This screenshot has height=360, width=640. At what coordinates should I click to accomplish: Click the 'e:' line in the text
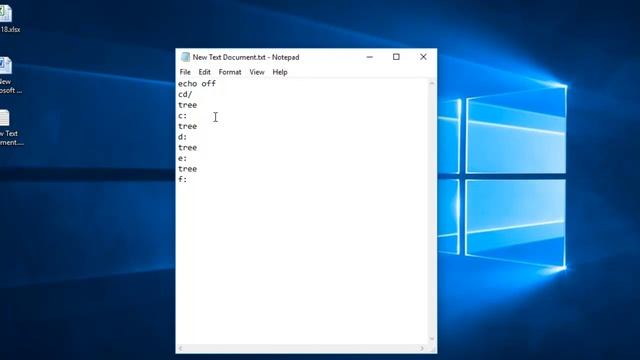pyautogui.click(x=182, y=158)
